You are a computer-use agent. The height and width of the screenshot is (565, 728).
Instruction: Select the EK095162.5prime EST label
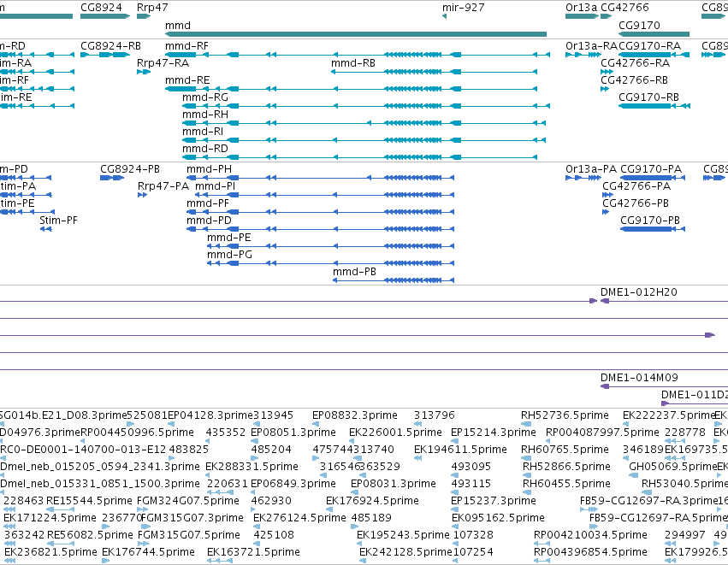498,518
